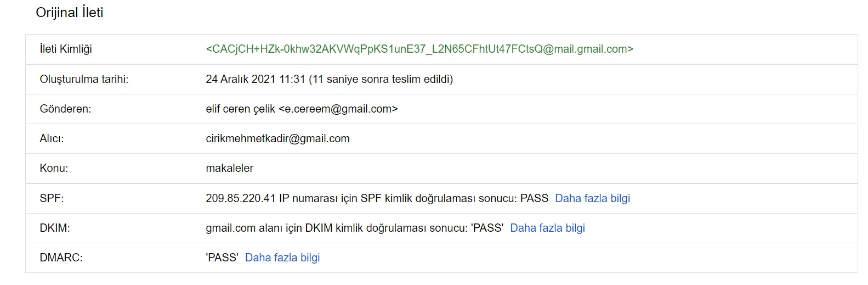Open the DMARC row's Daha fazla bilgi link

pyautogui.click(x=282, y=258)
